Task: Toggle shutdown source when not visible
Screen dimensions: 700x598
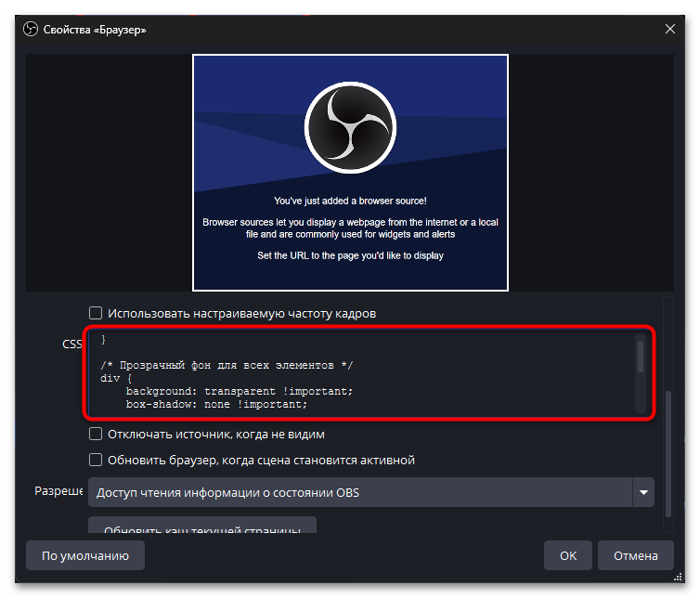Action: click(x=96, y=434)
